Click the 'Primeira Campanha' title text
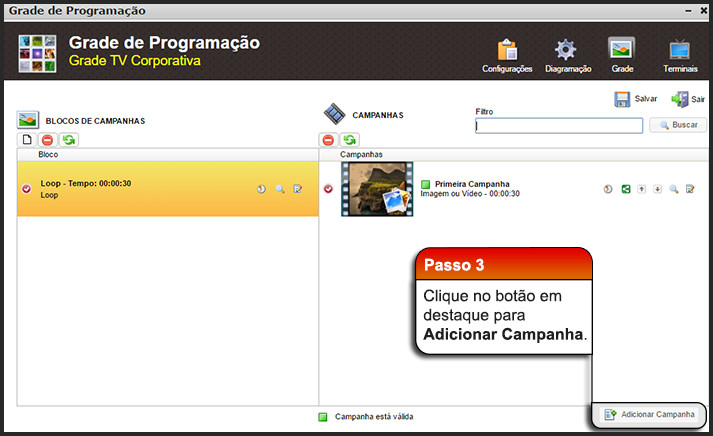 click(472, 184)
